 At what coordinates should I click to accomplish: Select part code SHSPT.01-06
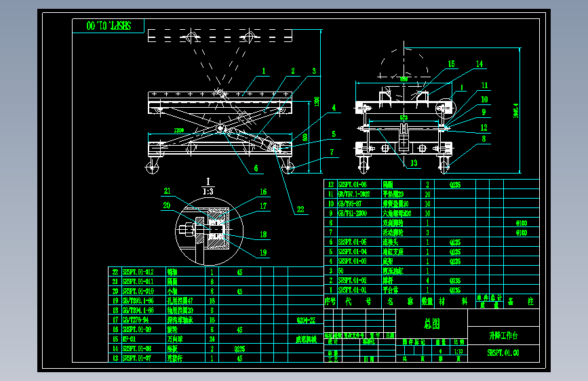point(352,184)
